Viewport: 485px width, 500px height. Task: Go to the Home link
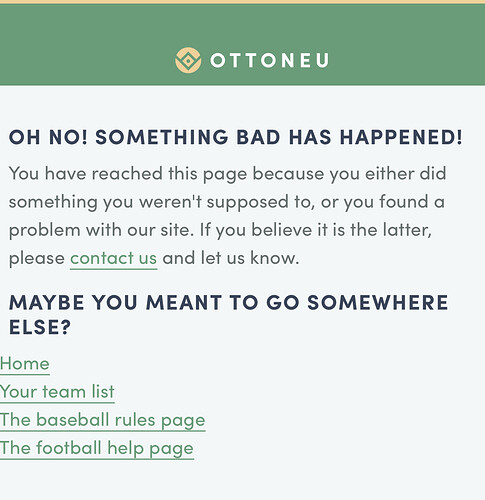[25, 363]
